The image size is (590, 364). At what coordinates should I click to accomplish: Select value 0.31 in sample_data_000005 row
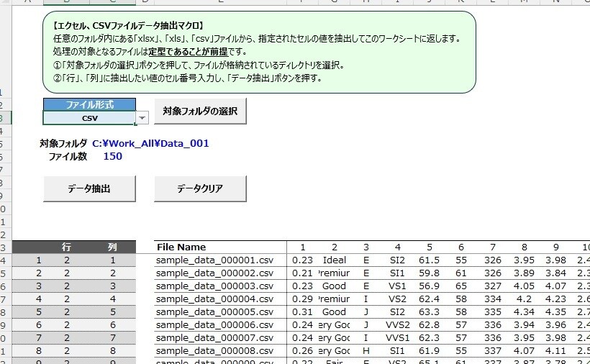pyautogui.click(x=302, y=312)
